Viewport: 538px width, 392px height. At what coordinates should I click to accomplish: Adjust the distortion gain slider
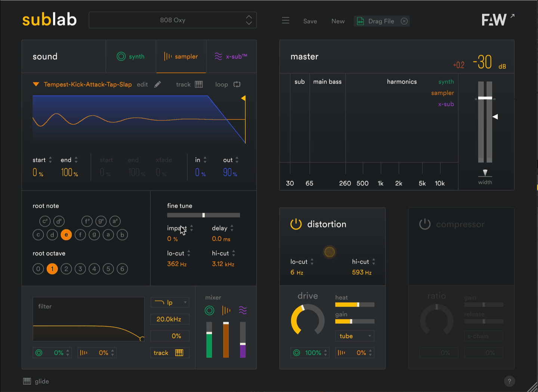click(x=355, y=321)
